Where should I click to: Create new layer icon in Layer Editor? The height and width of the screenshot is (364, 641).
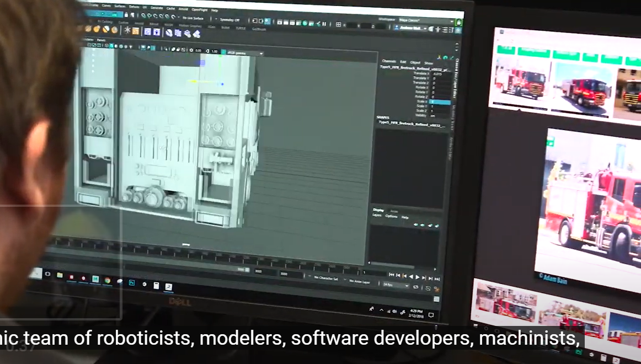[430, 225]
